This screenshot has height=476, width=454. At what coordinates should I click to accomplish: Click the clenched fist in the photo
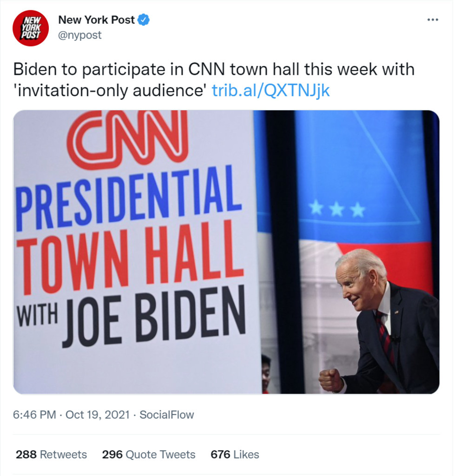pyautogui.click(x=331, y=380)
